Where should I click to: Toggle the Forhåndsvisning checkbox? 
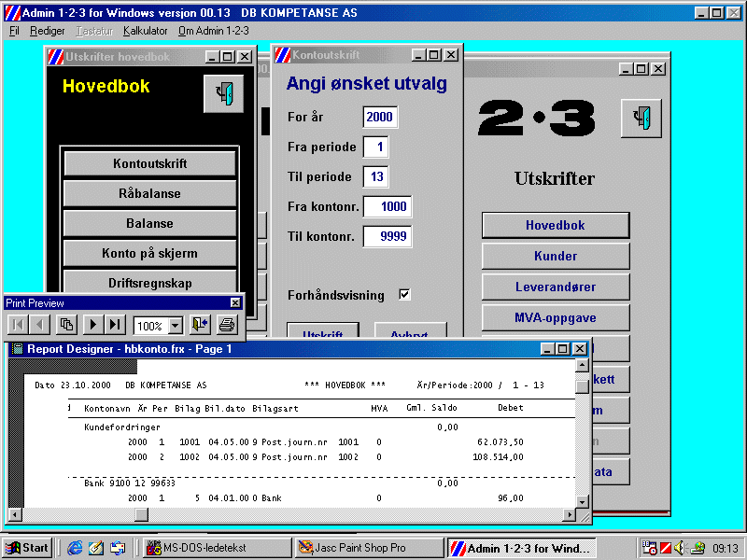coord(404,295)
